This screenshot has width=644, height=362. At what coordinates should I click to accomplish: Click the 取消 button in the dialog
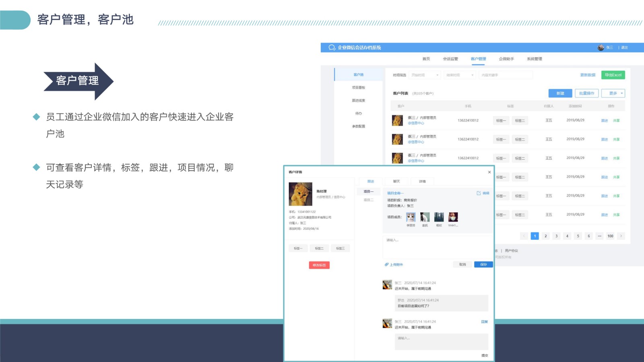point(462,265)
